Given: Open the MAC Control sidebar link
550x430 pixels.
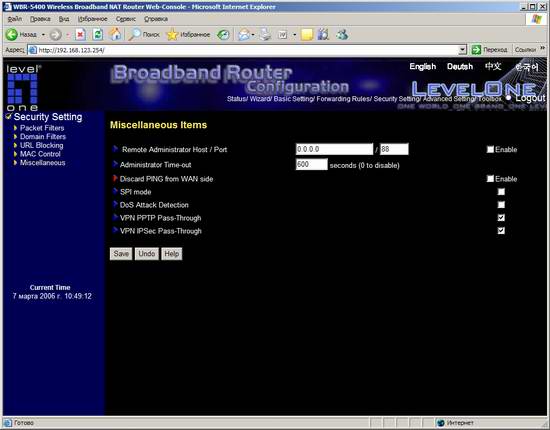Looking at the screenshot, I should (x=40, y=154).
